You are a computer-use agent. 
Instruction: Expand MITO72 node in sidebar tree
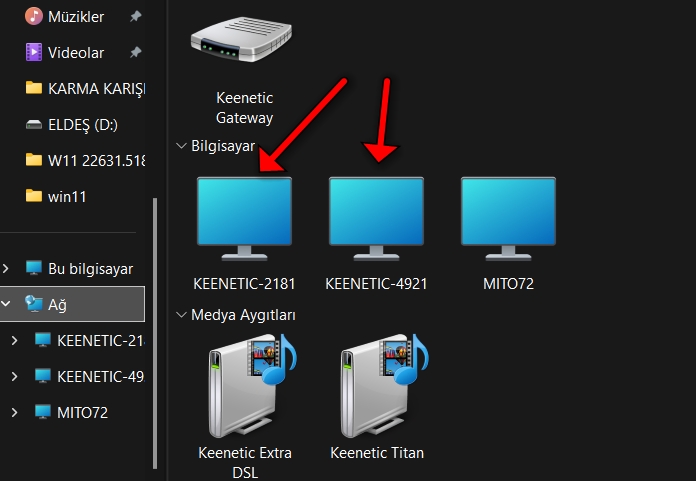(14, 412)
